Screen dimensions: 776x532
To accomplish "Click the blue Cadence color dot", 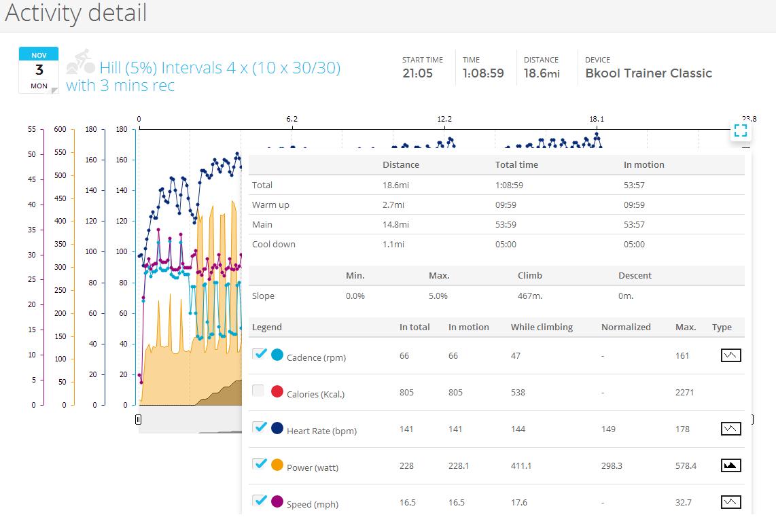I will tap(277, 355).
